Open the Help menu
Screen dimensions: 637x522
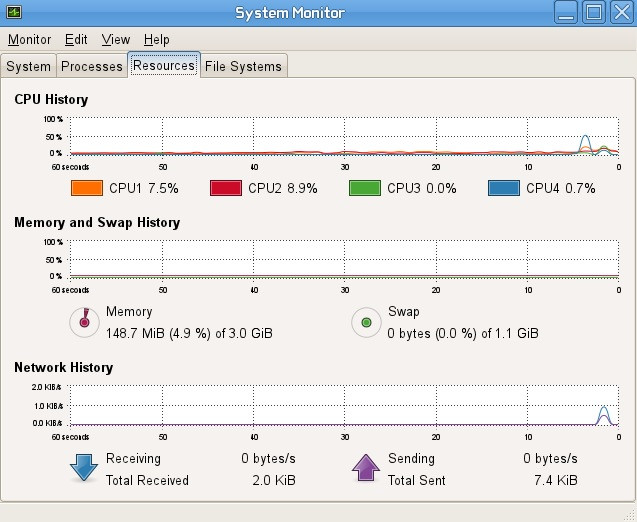click(x=156, y=40)
